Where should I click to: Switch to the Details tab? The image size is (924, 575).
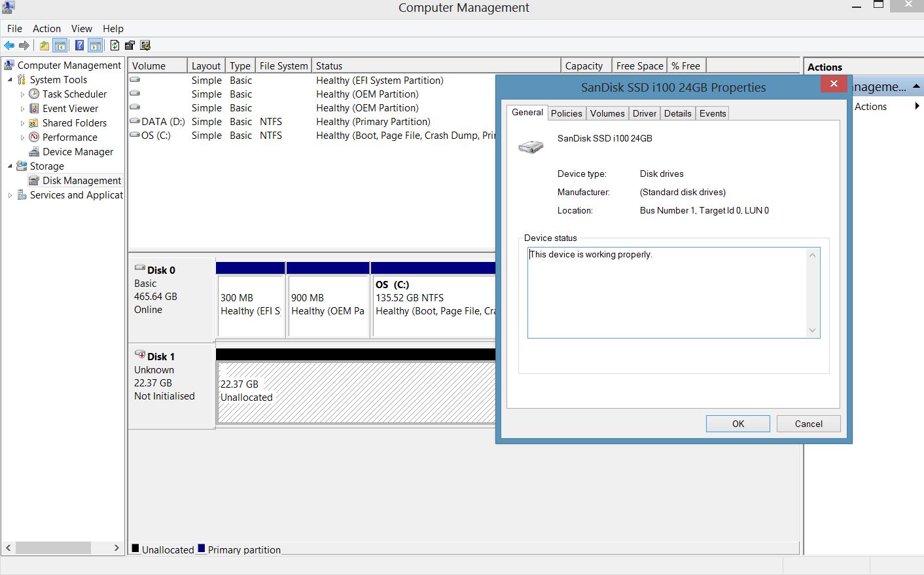(678, 113)
